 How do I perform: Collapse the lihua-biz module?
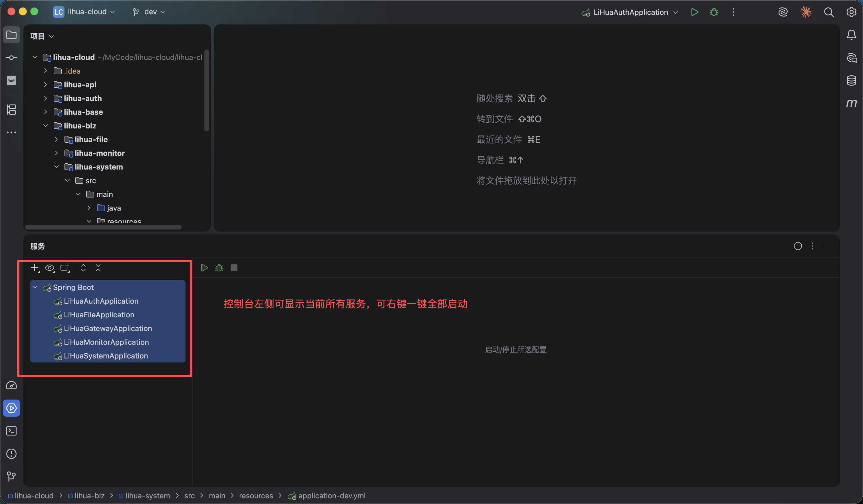(46, 126)
